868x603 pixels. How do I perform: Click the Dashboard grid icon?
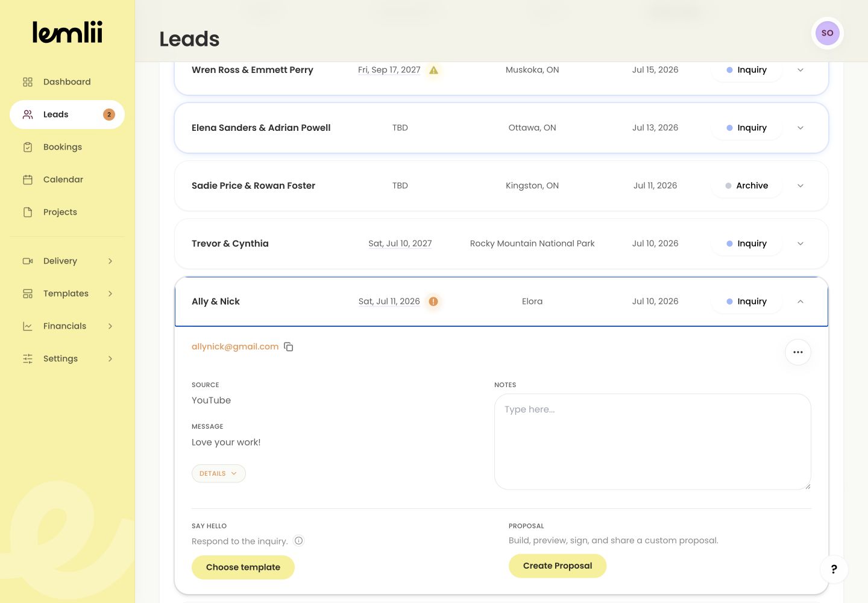pyautogui.click(x=28, y=82)
